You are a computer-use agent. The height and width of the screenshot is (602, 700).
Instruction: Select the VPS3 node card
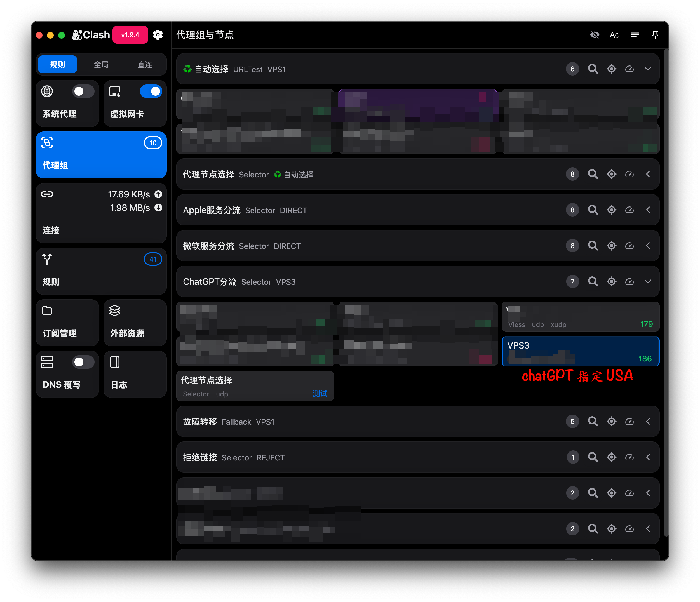(x=581, y=351)
